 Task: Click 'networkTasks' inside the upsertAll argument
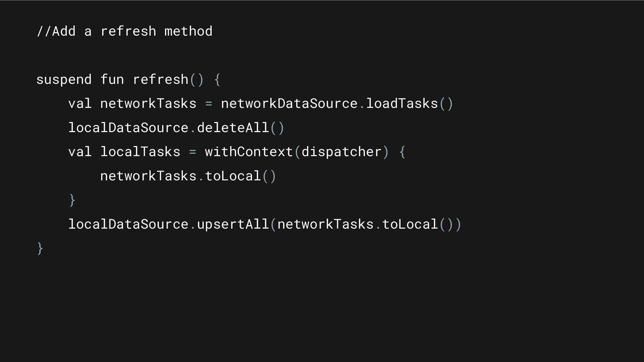coord(325,224)
